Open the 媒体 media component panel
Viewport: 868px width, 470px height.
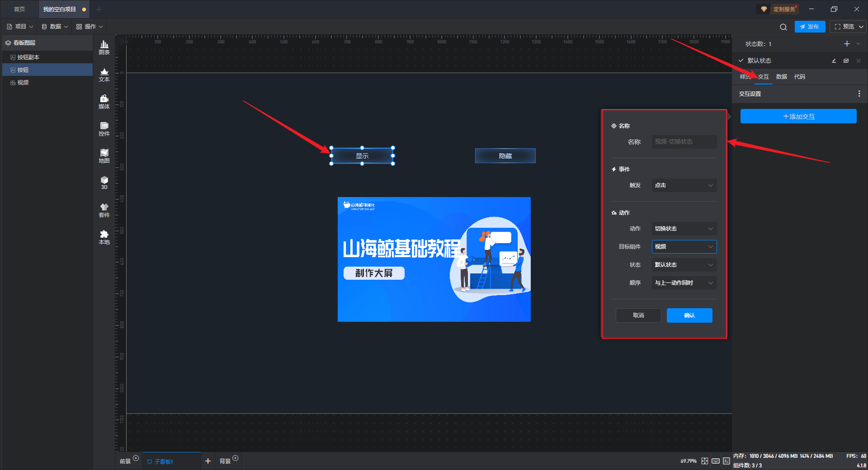pos(104,102)
